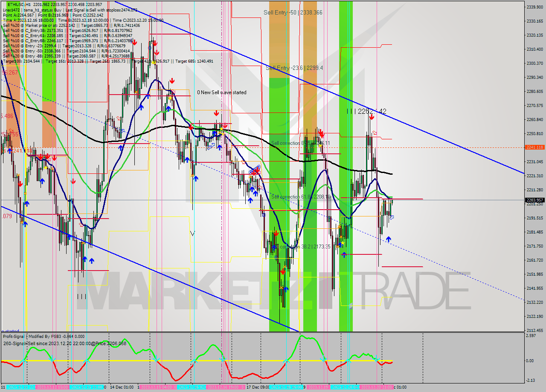Select 'Sell correction 61.8 | 2208.18' label
The width and height of the screenshot is (546, 392).
(301, 197)
